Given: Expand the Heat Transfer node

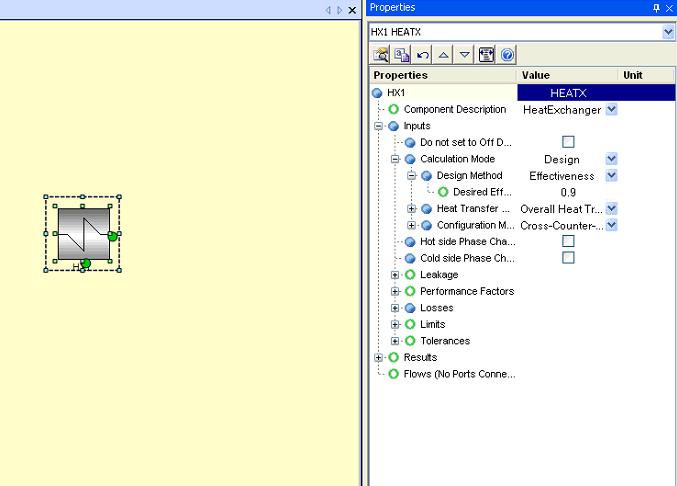Looking at the screenshot, I should tap(411, 209).
